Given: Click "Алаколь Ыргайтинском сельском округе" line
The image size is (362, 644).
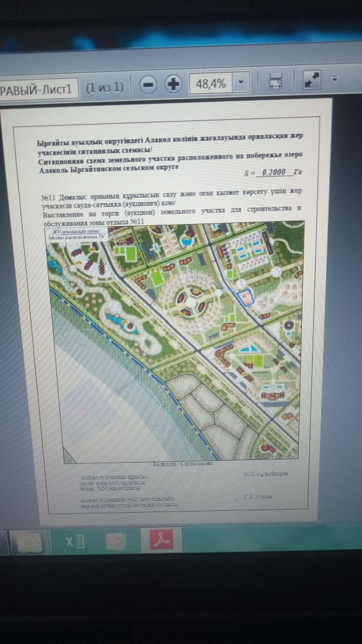Looking at the screenshot, I should 109,169.
